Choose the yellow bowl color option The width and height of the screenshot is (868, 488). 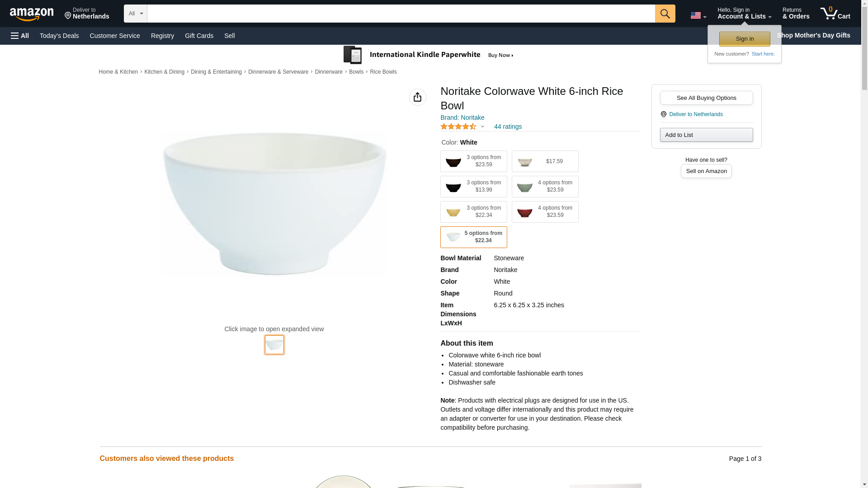473,212
